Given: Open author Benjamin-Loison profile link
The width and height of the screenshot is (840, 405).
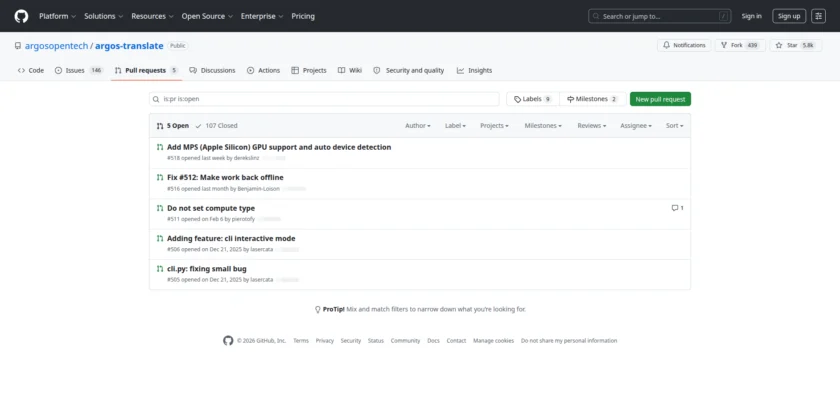Looking at the screenshot, I should click(x=258, y=189).
